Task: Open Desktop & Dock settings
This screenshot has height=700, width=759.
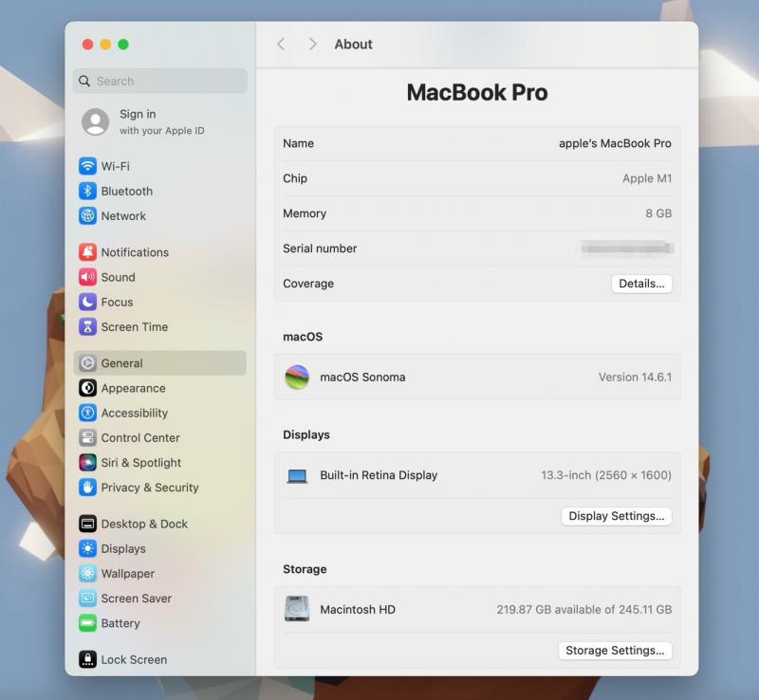Action: (x=144, y=524)
